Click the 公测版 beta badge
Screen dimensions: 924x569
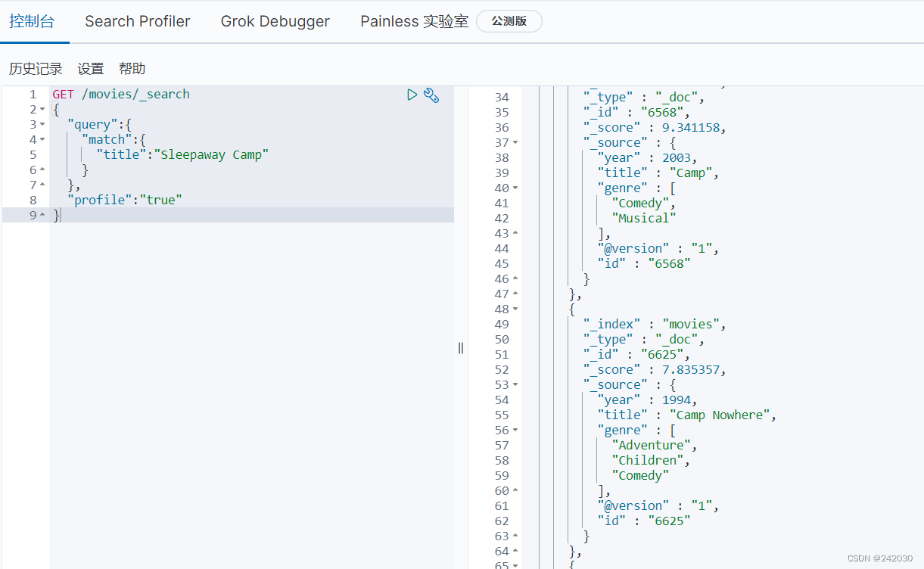509,21
